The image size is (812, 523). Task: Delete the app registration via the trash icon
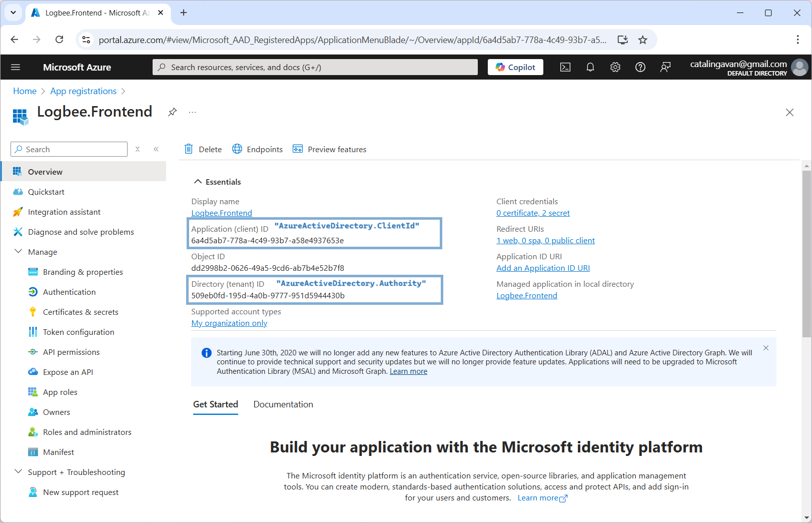coord(203,149)
